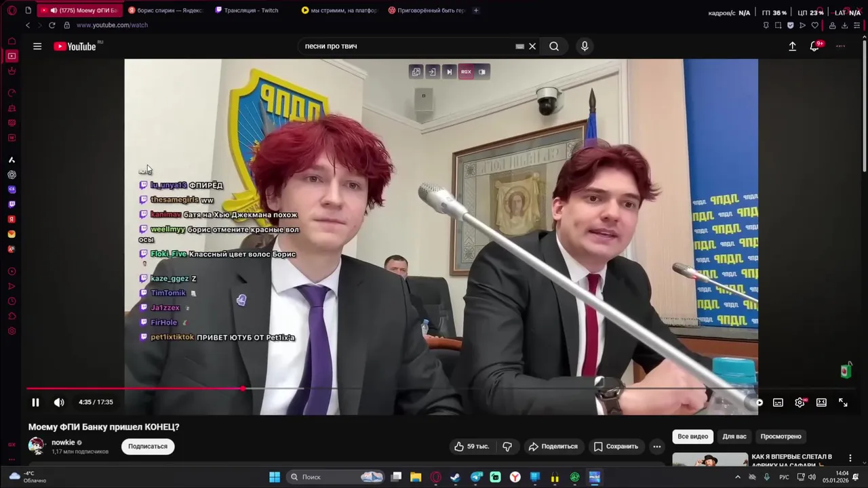This screenshot has height=488, width=868.
Task: Clear the search text with the X
Action: pyautogui.click(x=532, y=46)
